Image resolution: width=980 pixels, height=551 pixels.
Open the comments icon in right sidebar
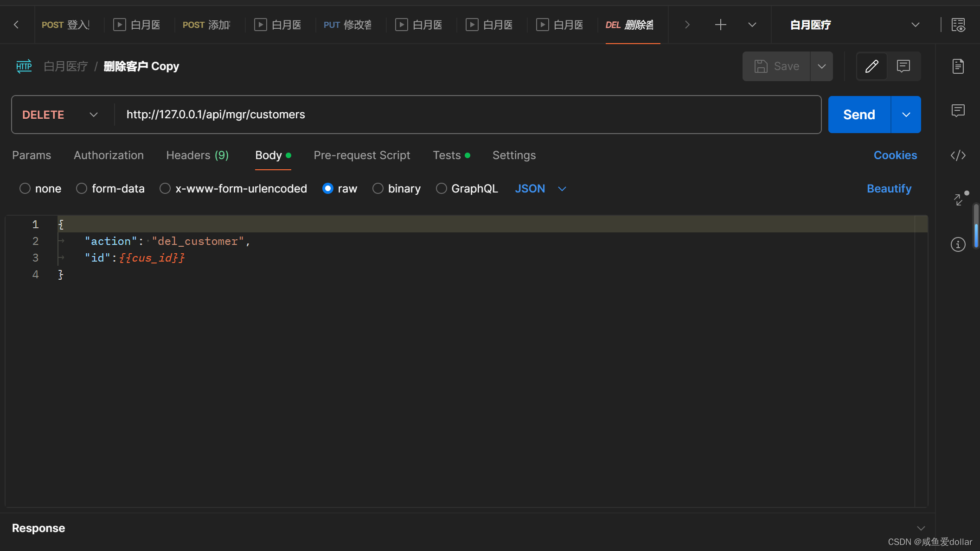tap(958, 110)
